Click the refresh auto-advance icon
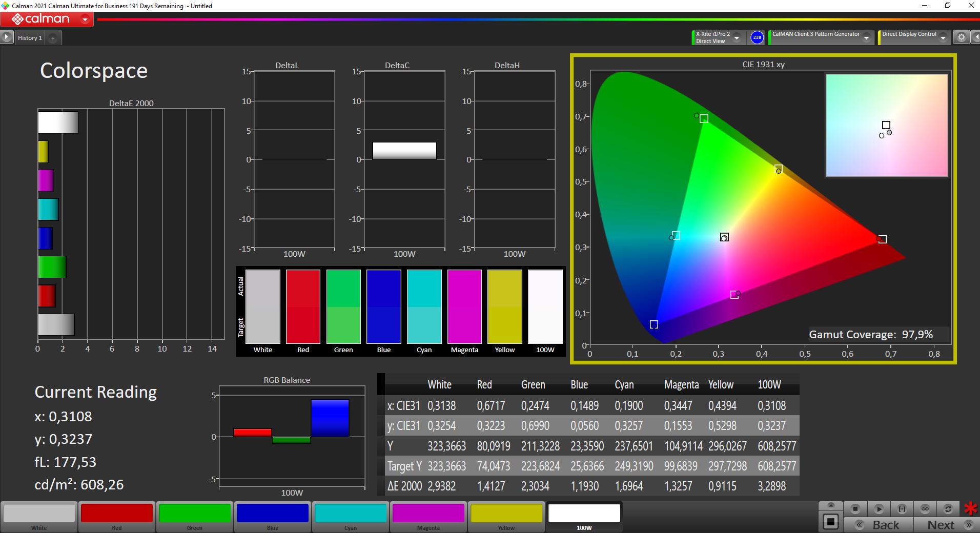The height and width of the screenshot is (533, 980). tap(948, 509)
